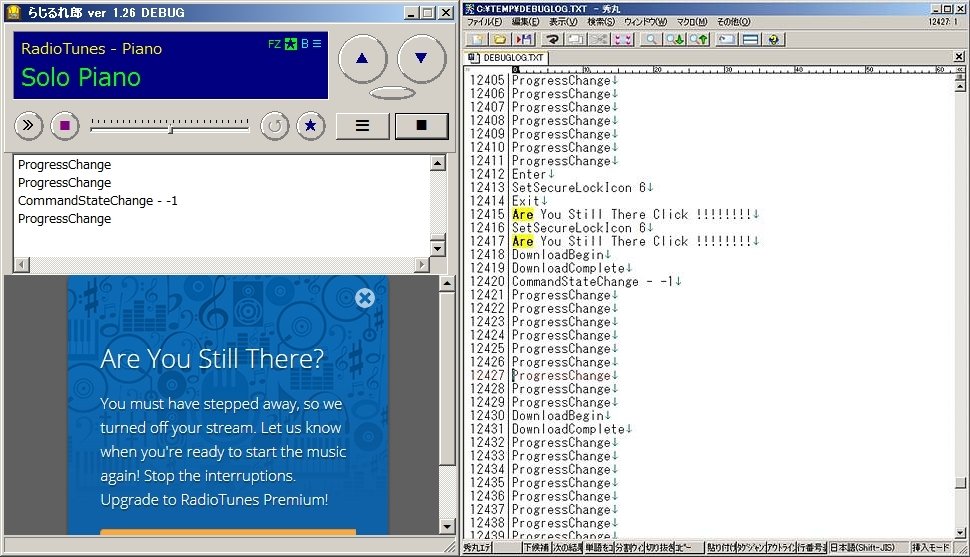Click the New file toolbar icon in Hidemaru
The height and width of the screenshot is (557, 970).
coord(477,40)
